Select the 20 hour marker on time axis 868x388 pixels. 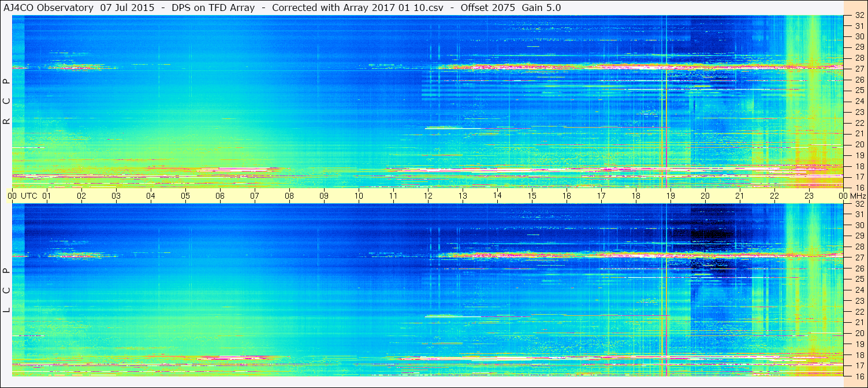click(705, 196)
